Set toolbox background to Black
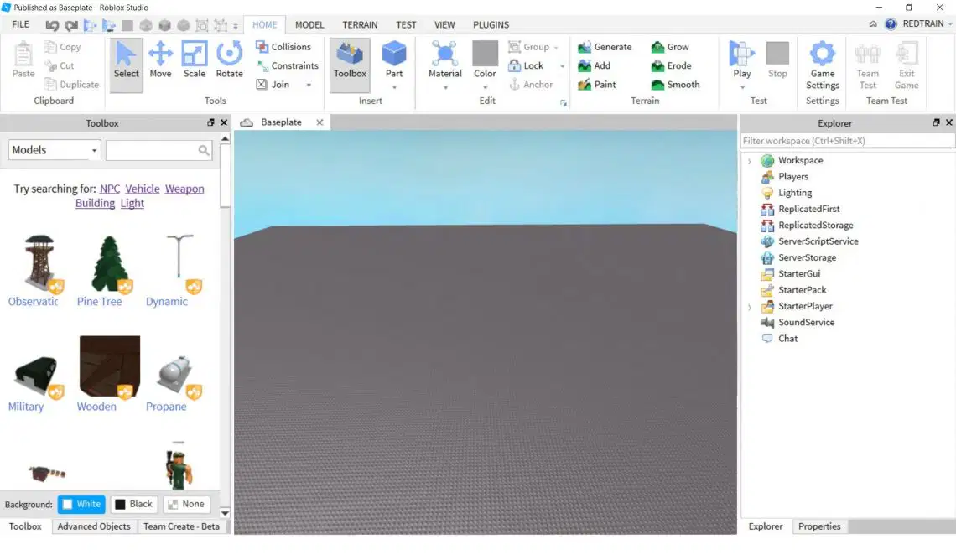Viewport: 956px width, 560px height. tap(134, 504)
